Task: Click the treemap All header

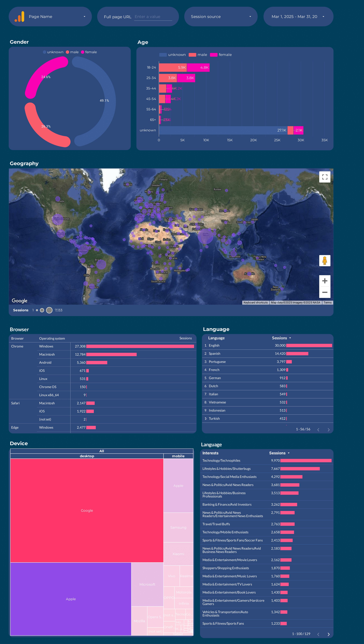Action: coord(102,451)
